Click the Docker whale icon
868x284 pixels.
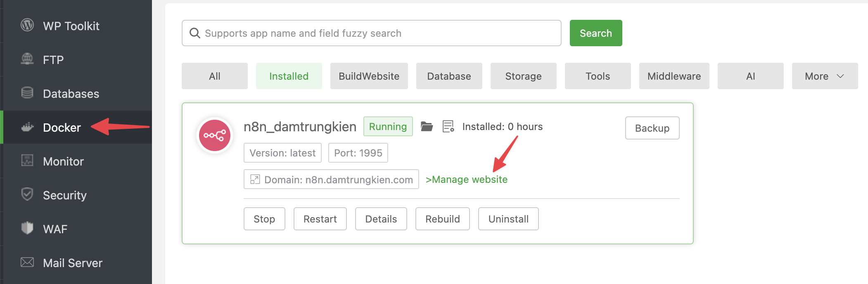point(27,127)
